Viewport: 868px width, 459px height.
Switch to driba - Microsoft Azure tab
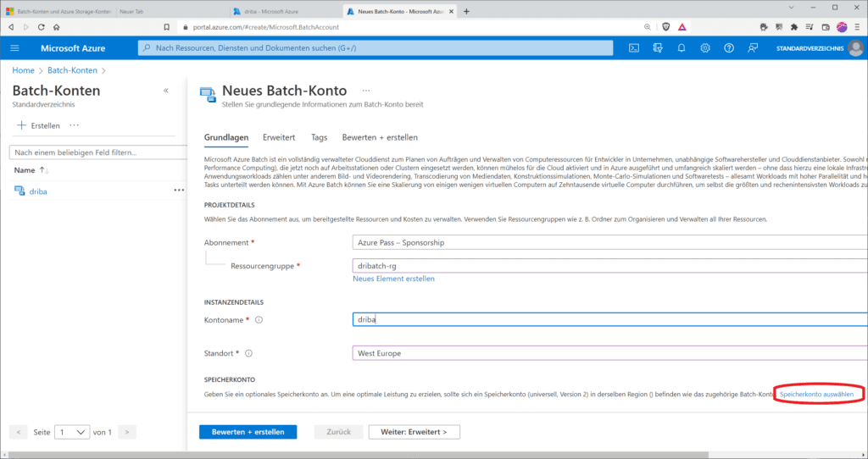tap(286, 11)
